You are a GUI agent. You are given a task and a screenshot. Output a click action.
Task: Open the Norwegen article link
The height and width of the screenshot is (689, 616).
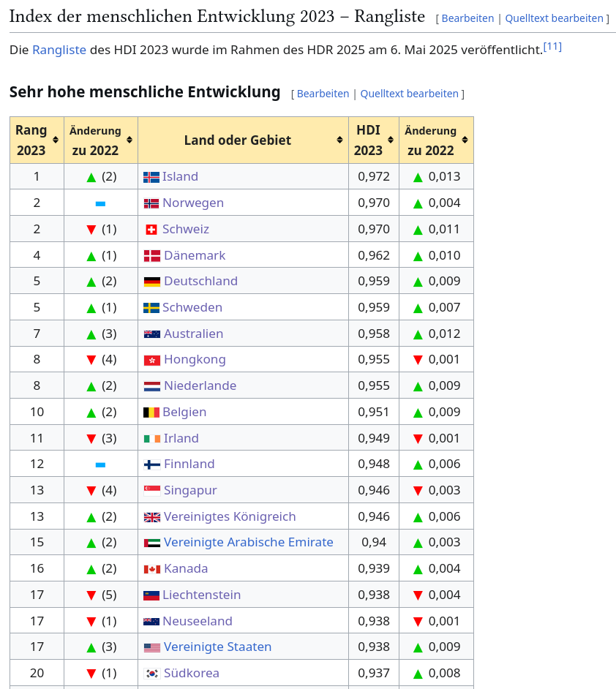193,203
